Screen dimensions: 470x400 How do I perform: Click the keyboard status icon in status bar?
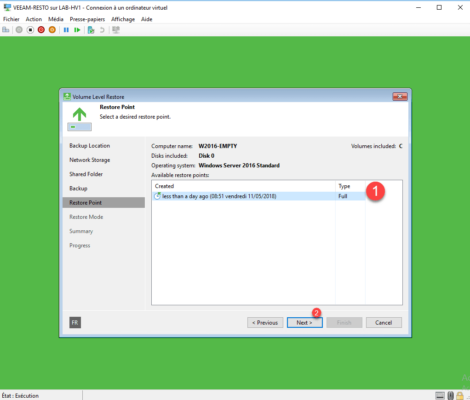(440, 396)
